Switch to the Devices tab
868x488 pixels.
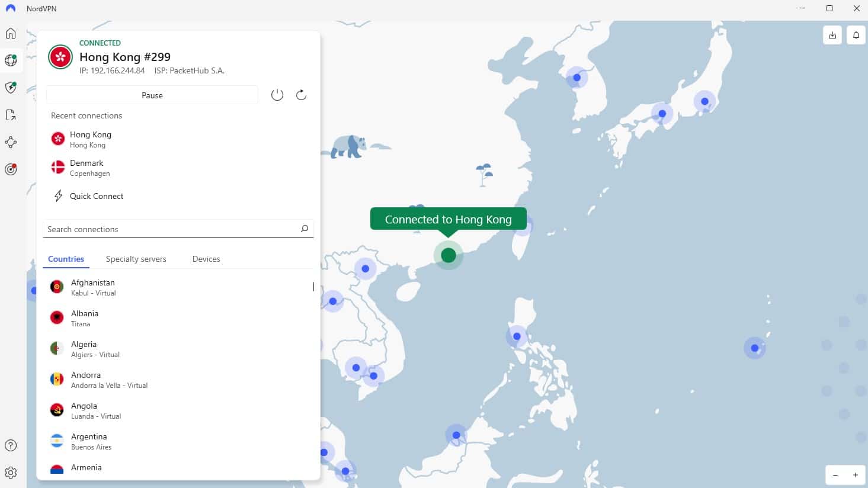pyautogui.click(x=206, y=259)
